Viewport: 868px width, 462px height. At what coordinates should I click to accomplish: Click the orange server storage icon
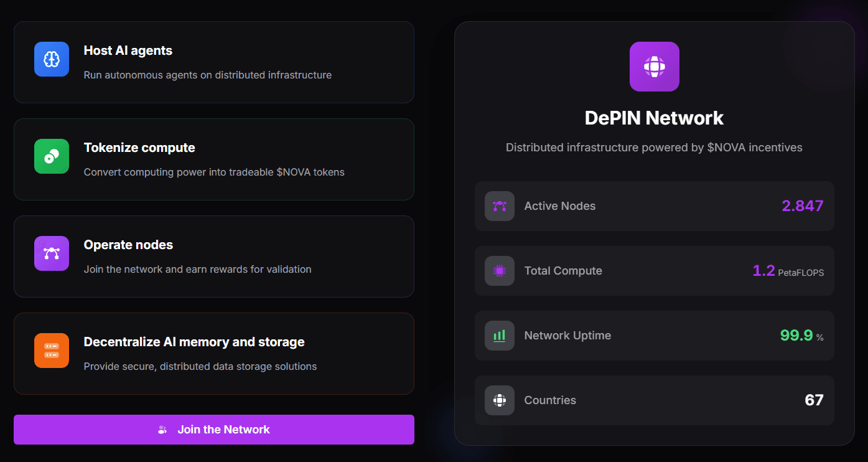pyautogui.click(x=52, y=351)
